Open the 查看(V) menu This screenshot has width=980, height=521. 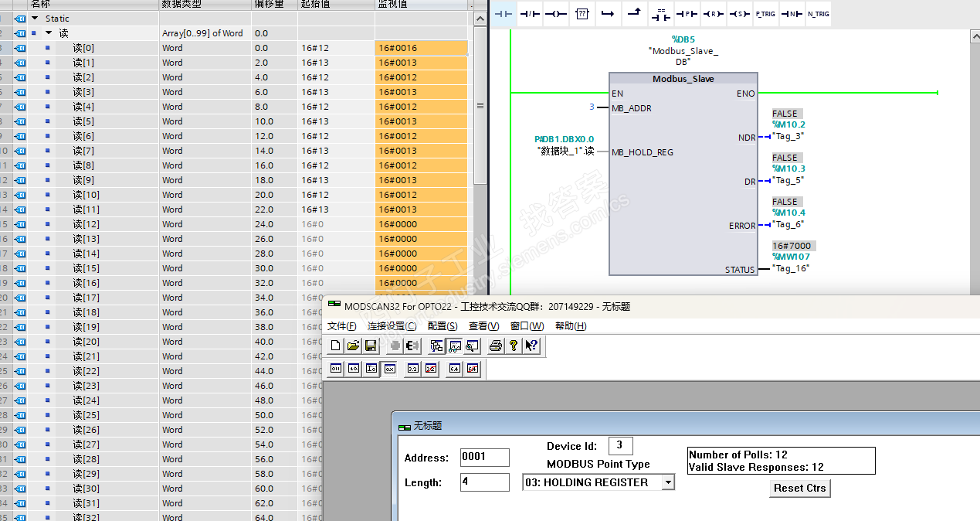point(484,326)
